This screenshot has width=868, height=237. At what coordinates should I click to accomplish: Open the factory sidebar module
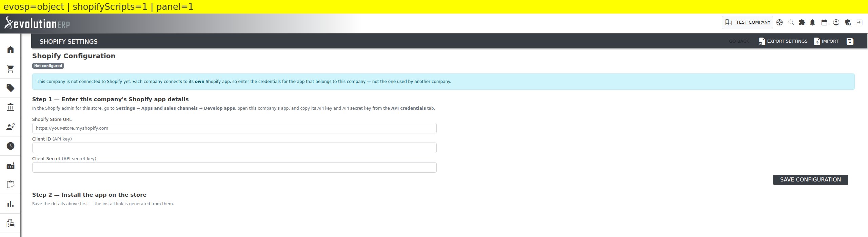click(11, 166)
